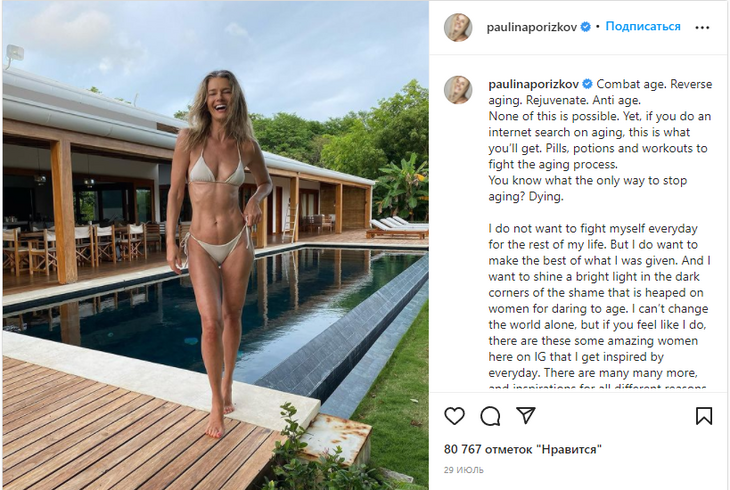This screenshot has height=490, width=730.
Task: Click the caption profile avatar
Action: pyautogui.click(x=458, y=89)
